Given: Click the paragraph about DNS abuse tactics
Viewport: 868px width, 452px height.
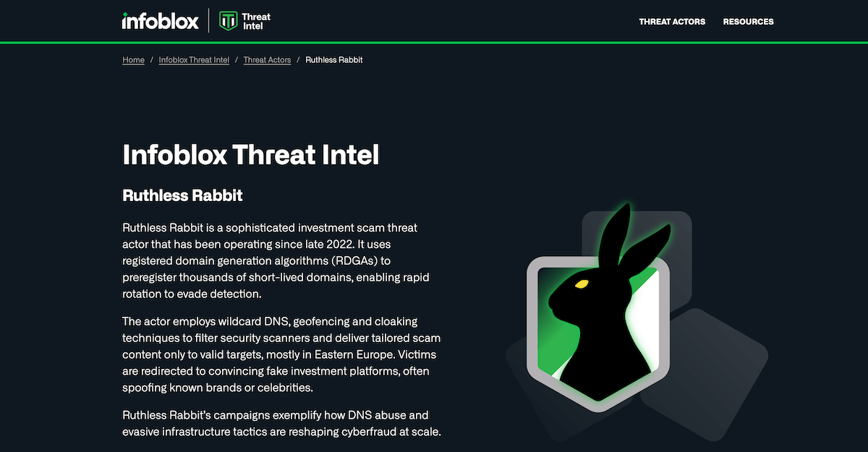Looking at the screenshot, I should pos(281,424).
